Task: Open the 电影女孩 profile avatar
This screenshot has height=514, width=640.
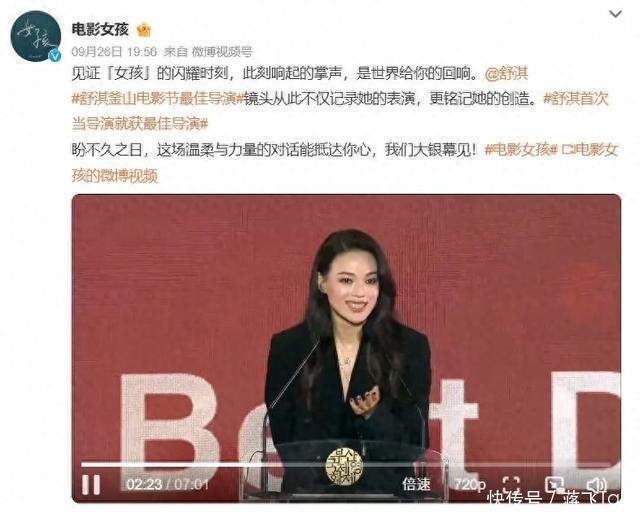Action: click(36, 36)
